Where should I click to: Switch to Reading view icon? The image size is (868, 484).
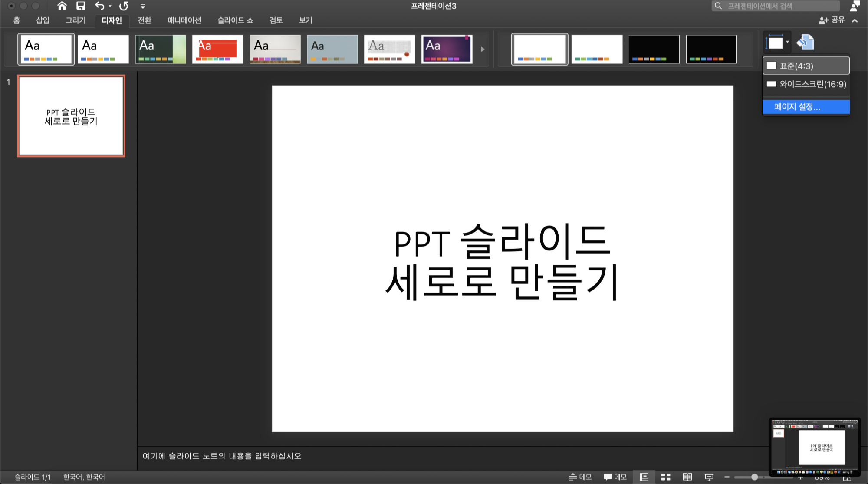tap(687, 477)
